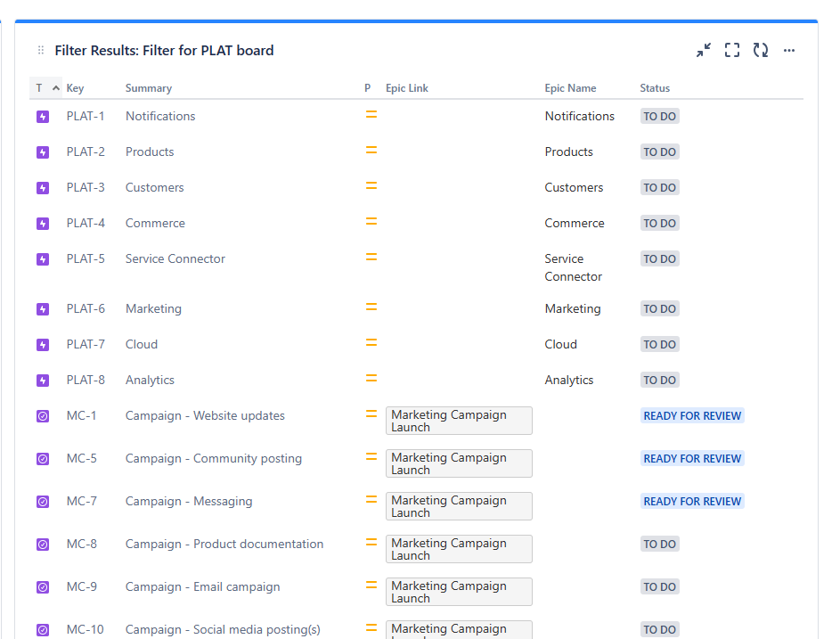Sort by the T column ascending arrow

point(56,88)
